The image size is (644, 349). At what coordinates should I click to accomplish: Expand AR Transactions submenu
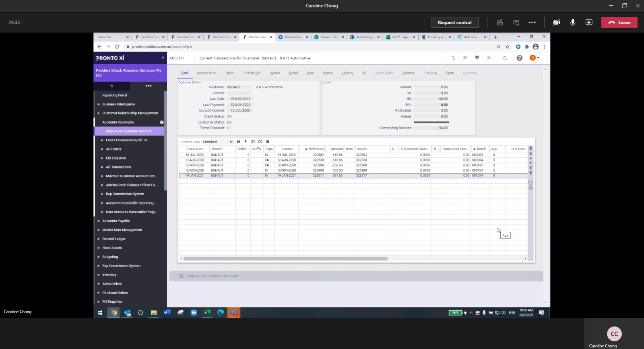click(118, 167)
